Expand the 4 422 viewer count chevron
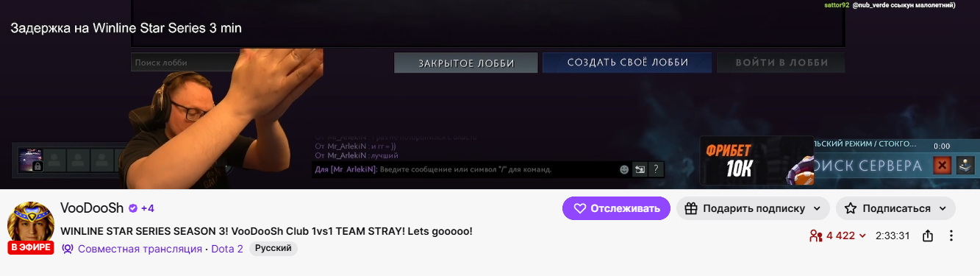The width and height of the screenshot is (980, 276). (x=862, y=236)
